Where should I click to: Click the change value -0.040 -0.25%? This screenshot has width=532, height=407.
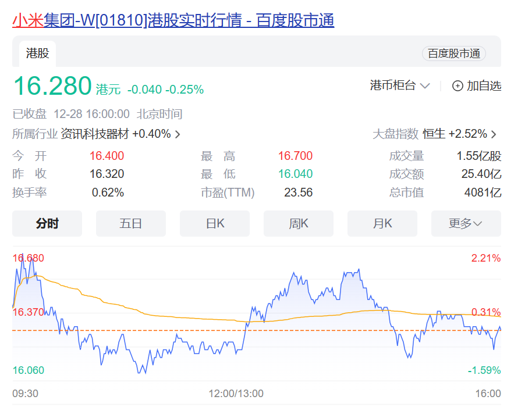[165, 90]
